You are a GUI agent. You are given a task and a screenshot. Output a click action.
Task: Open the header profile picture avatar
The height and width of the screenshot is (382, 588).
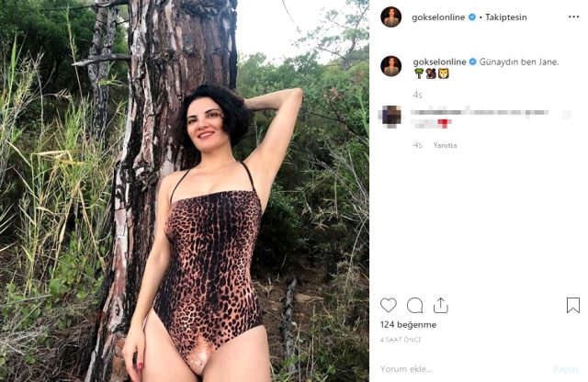click(x=391, y=17)
